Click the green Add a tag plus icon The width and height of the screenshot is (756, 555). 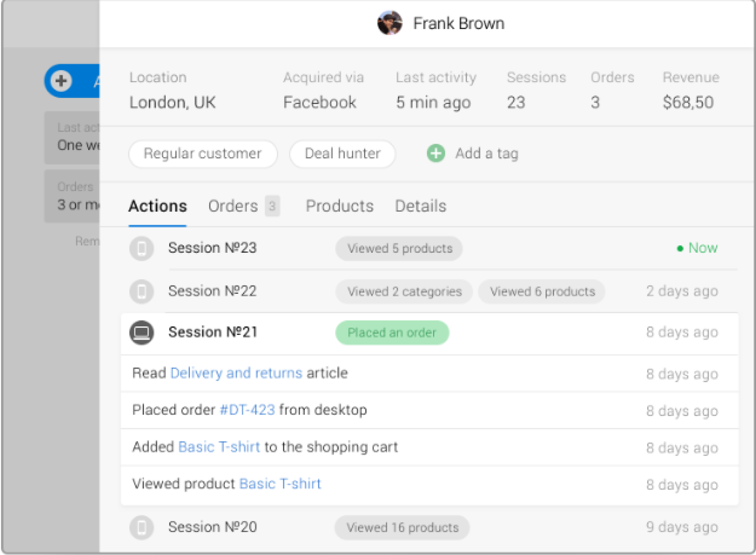tap(436, 153)
